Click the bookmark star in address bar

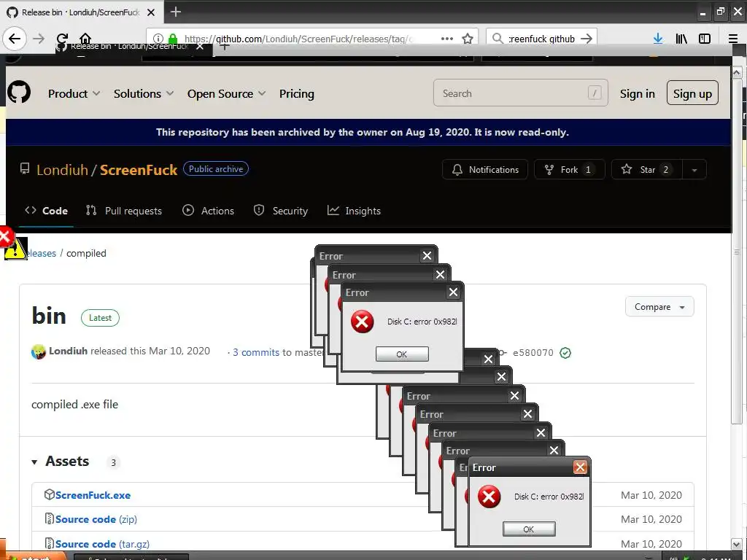(468, 39)
